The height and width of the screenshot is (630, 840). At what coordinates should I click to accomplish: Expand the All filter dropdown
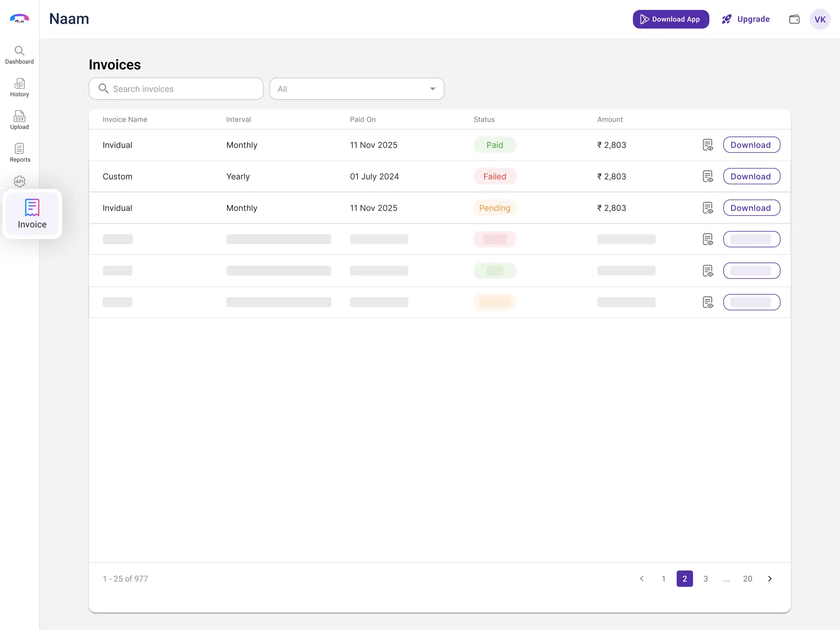[357, 89]
